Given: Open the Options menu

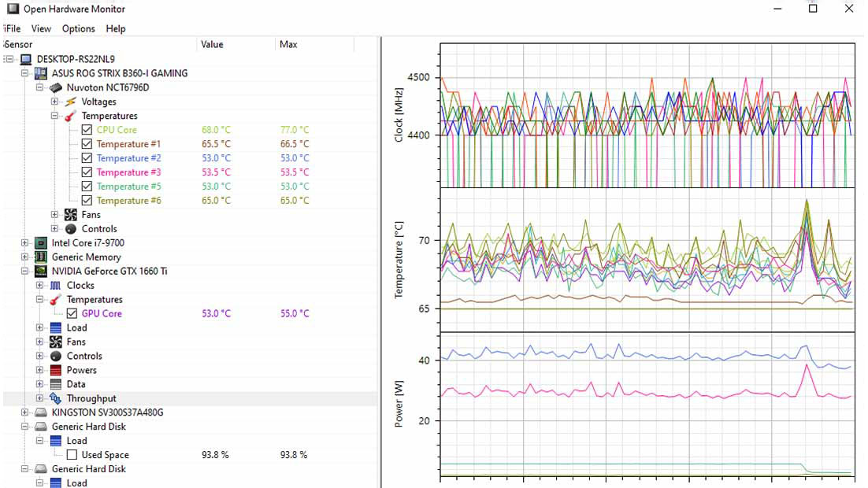Looking at the screenshot, I should 78,28.
